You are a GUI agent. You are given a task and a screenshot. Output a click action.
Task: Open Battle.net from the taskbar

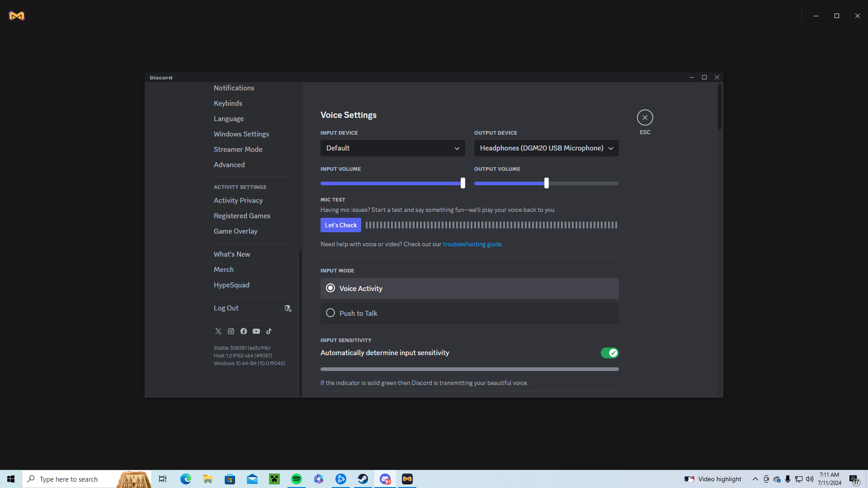tap(341, 479)
